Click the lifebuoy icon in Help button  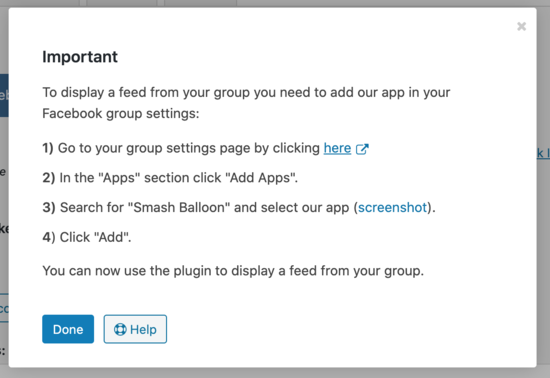pyautogui.click(x=120, y=329)
